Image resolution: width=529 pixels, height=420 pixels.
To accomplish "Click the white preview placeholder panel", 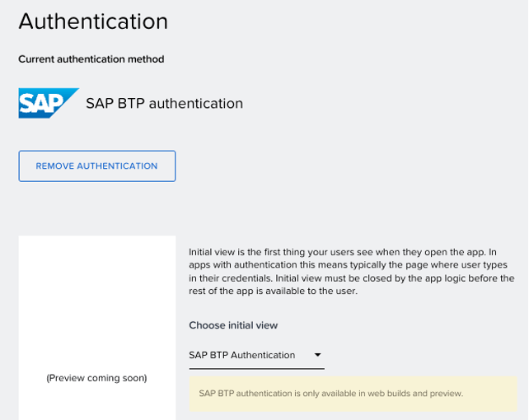I will point(97,328).
